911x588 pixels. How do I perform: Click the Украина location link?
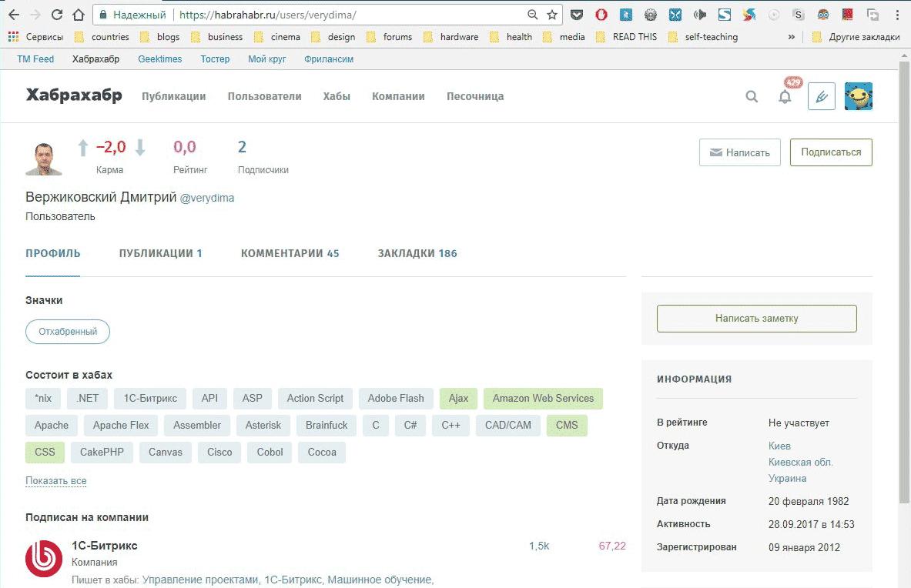coord(787,478)
